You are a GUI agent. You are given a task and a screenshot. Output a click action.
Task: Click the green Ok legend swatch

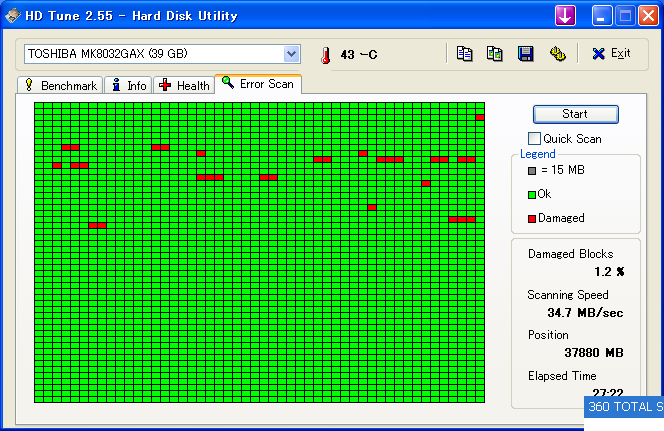click(532, 194)
